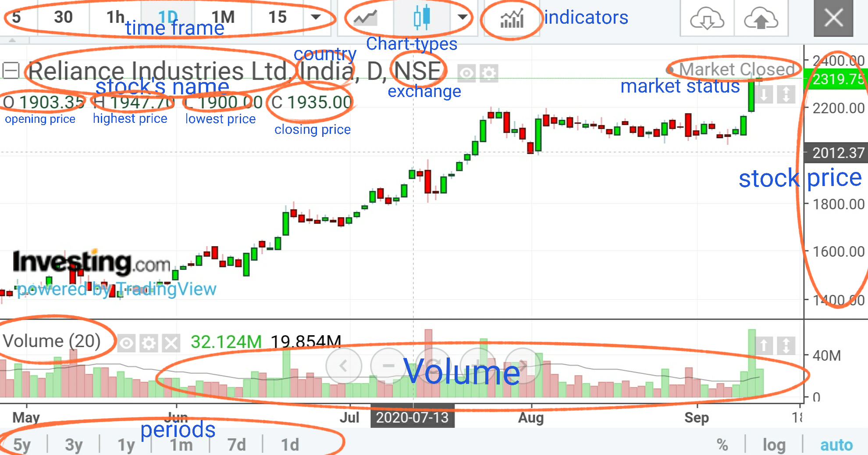Choose the 15 minute time frame

click(x=277, y=18)
